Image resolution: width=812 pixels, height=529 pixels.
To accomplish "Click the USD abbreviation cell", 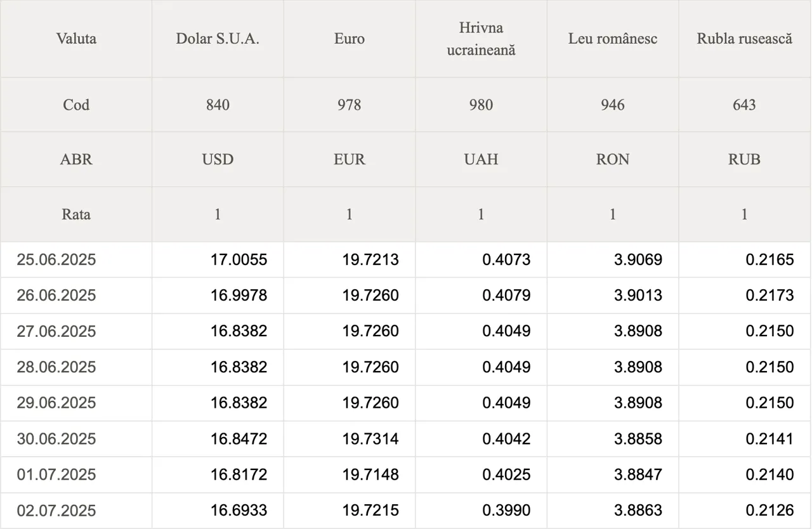I will [218, 159].
